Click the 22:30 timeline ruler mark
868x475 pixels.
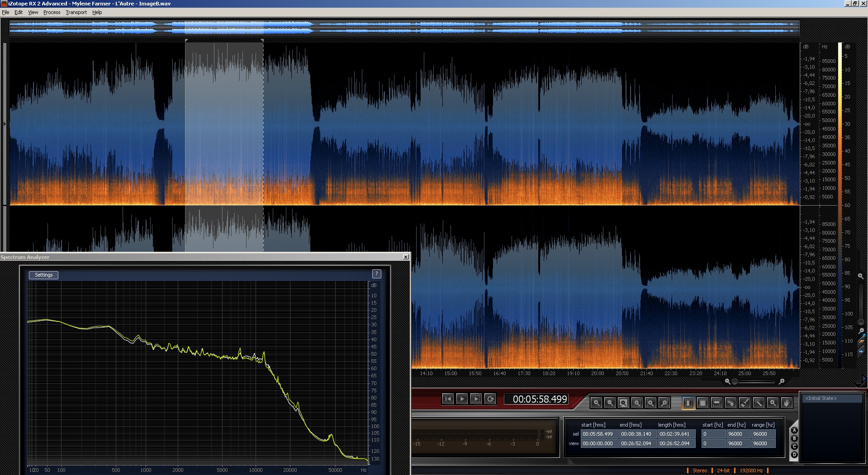coord(671,373)
